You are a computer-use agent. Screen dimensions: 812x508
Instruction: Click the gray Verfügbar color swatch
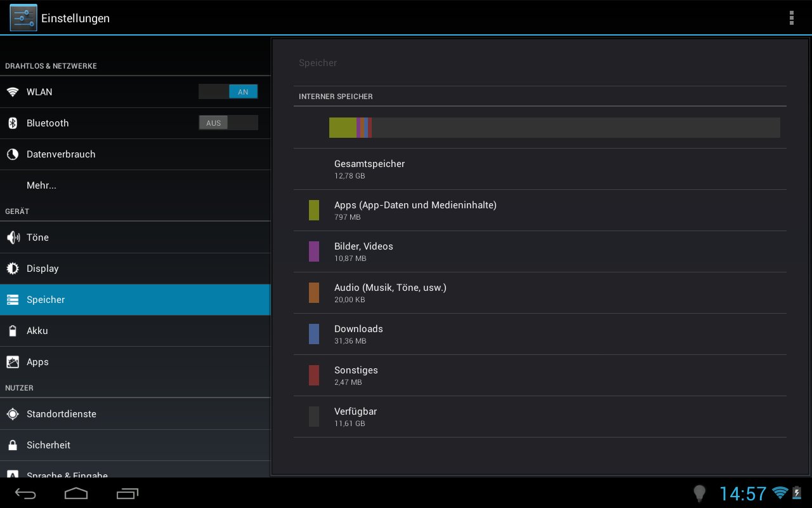coord(314,417)
